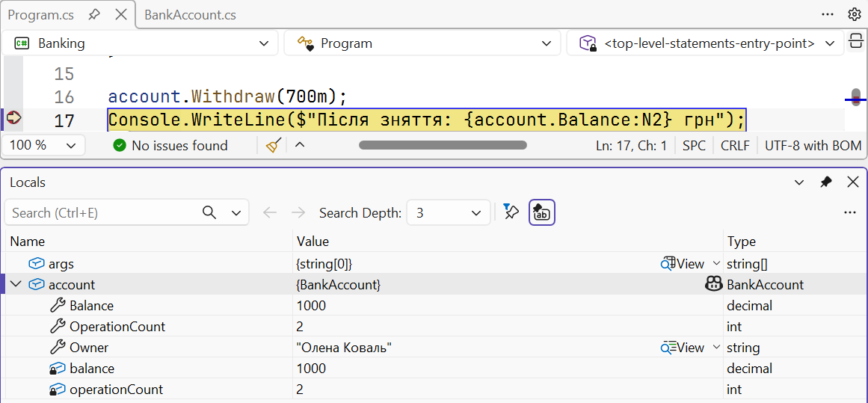Open the 100 % zoom dropdown
The width and height of the screenshot is (868, 403).
click(43, 146)
